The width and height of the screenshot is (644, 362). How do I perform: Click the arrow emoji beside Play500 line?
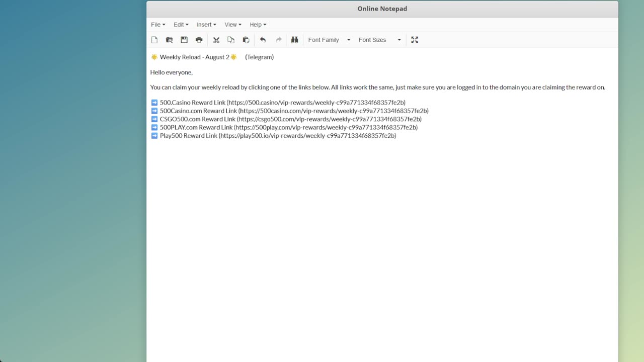click(154, 136)
